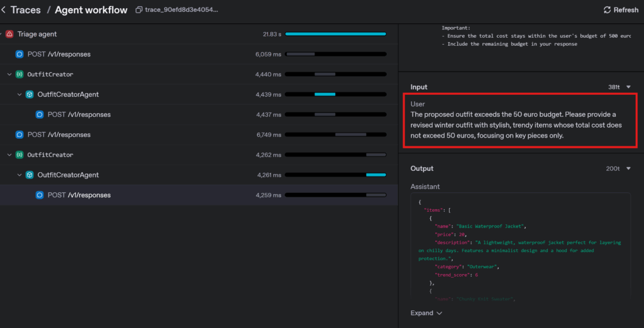Select the POST /v1/responses 4,259 ms row
Viewport: 644px width, 328px height.
click(x=199, y=195)
